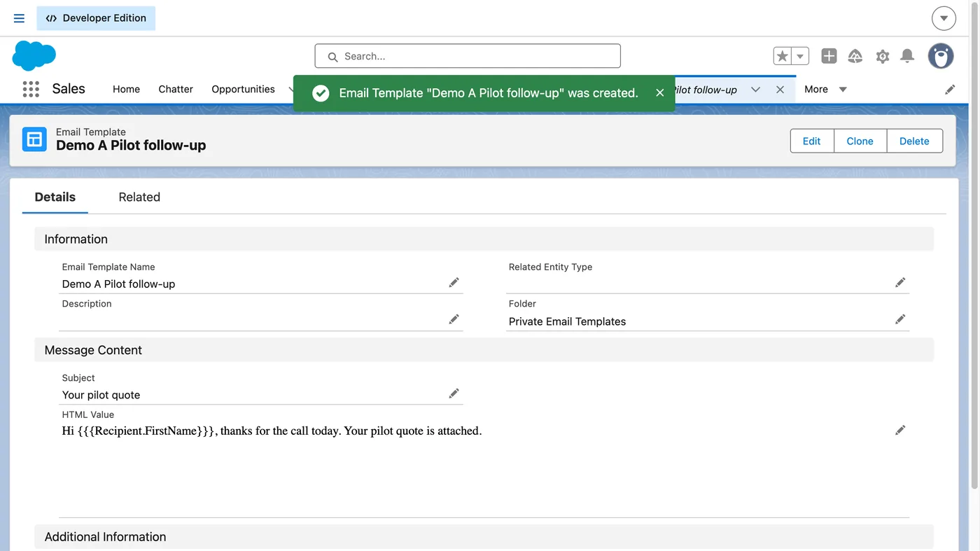Open the App Launcher dot grid
Image resolution: width=980 pixels, height=551 pixels.
(31, 89)
